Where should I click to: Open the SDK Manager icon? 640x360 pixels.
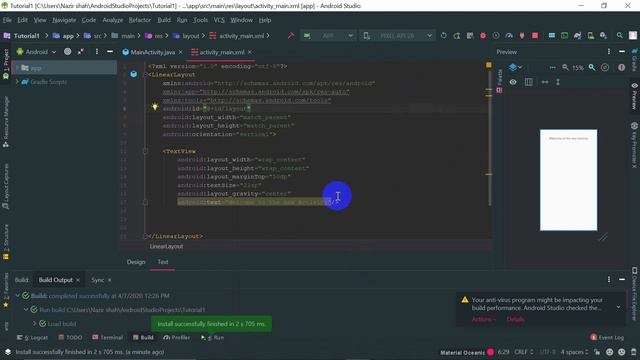click(x=603, y=36)
